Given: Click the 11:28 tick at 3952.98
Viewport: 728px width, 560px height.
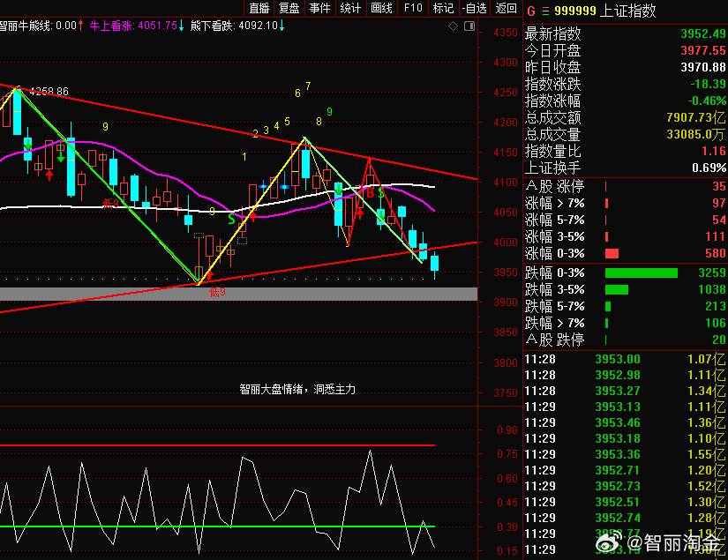Looking at the screenshot, I should [626, 375].
